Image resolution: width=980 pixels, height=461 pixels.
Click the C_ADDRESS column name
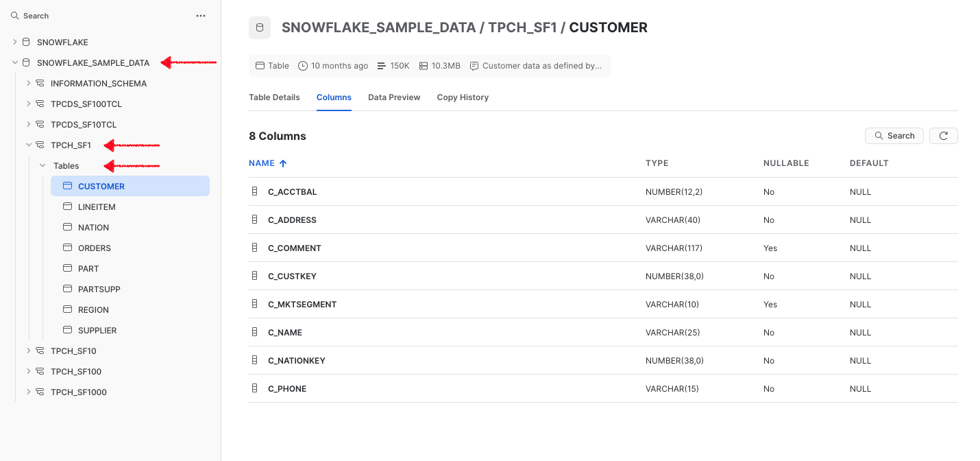pyautogui.click(x=292, y=220)
